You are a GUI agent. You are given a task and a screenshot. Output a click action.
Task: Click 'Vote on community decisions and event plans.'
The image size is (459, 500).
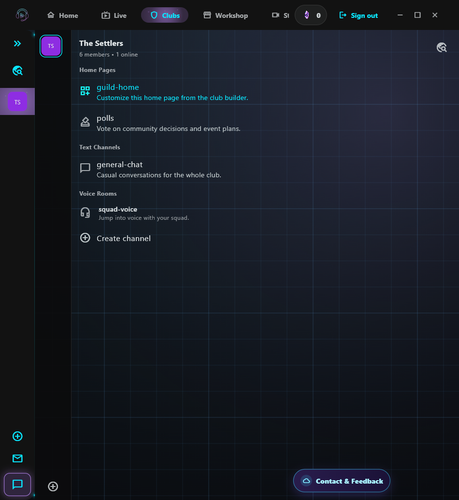[x=168, y=129]
